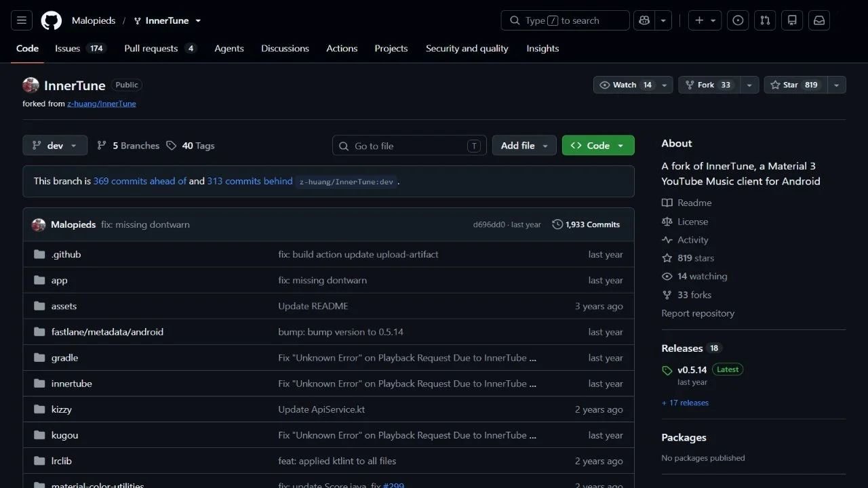Click the fastlane folder icon
Image resolution: width=868 pixels, height=488 pixels.
pyautogui.click(x=39, y=331)
